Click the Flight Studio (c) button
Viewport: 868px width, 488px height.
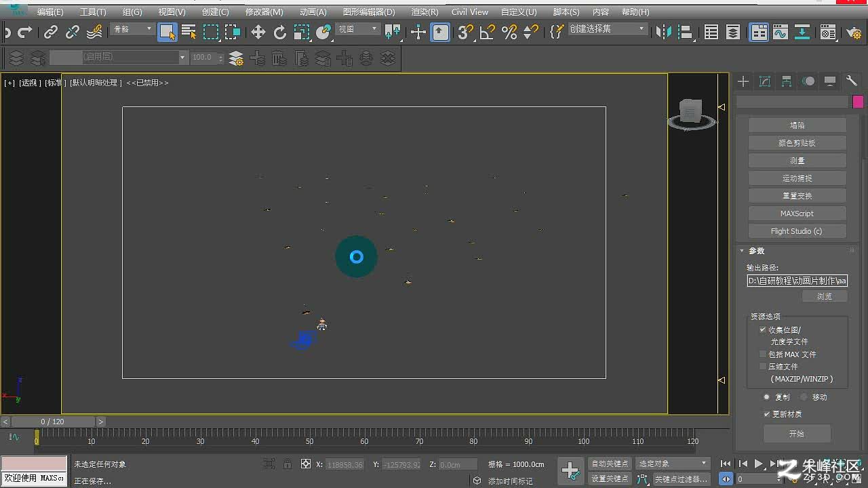coord(797,231)
